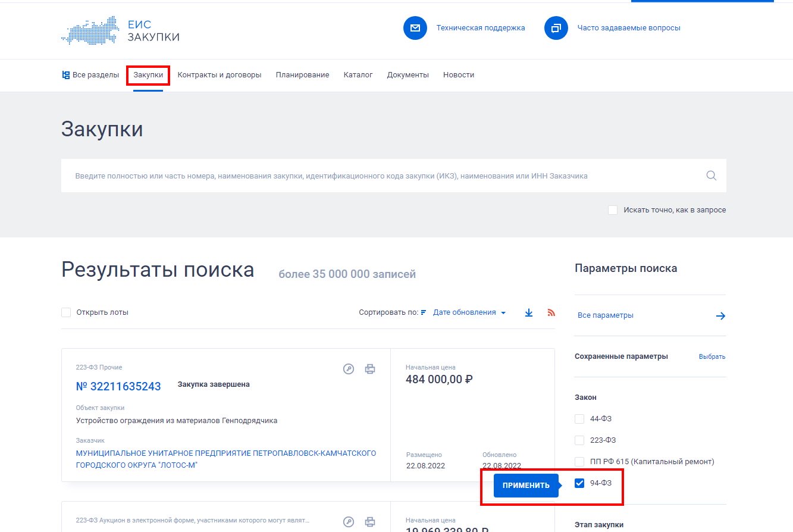The height and width of the screenshot is (532, 793).
Task: Open the Дата обновления sort dropdown
Action: 469,312
